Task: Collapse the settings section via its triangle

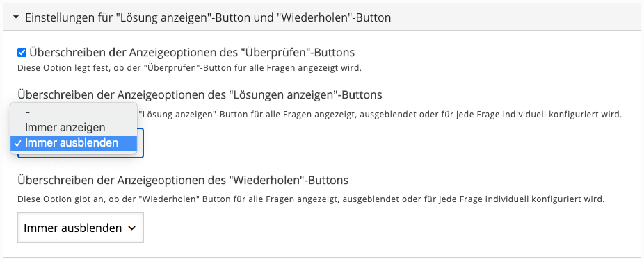Action: [x=15, y=17]
